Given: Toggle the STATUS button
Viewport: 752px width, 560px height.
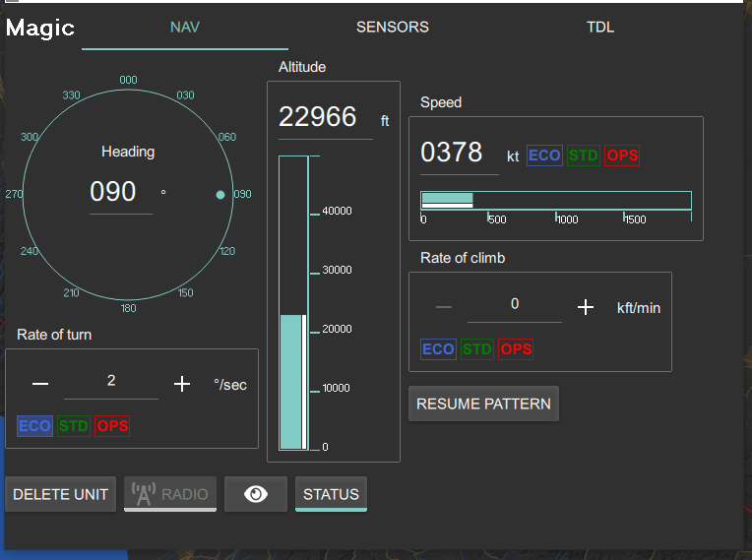Looking at the screenshot, I should (331, 494).
